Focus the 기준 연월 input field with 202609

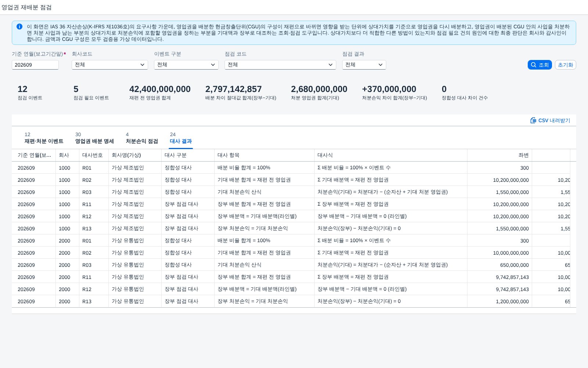35,65
